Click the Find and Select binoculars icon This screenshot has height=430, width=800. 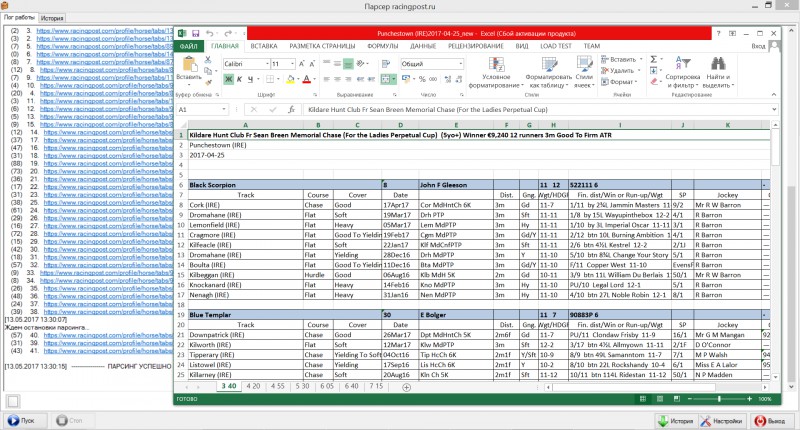pyautogui.click(x=718, y=64)
